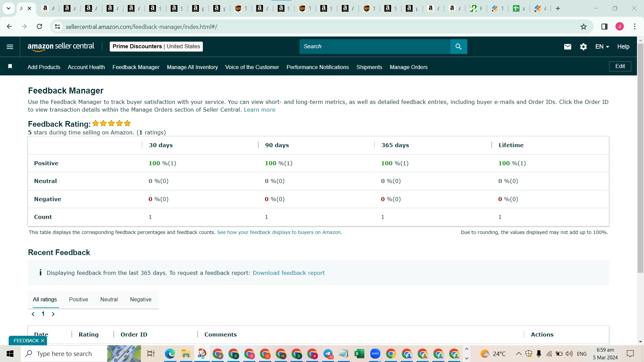The height and width of the screenshot is (362, 644).
Task: Open File Explorer from the taskbar
Action: 185,354
